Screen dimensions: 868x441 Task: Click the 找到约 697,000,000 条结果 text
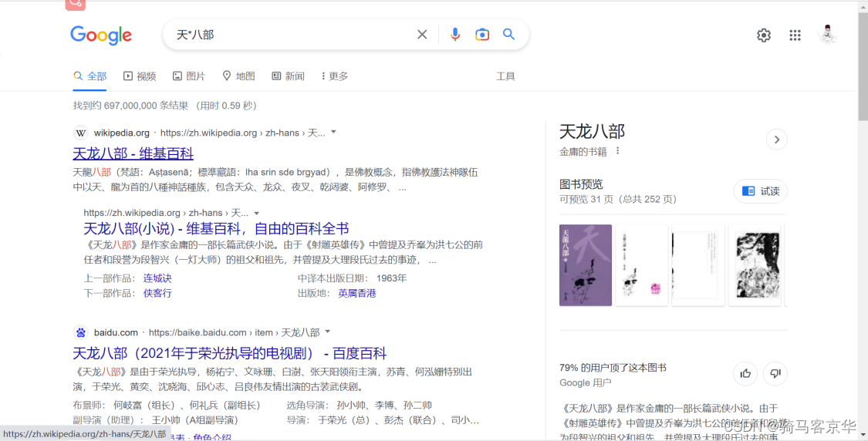point(130,106)
